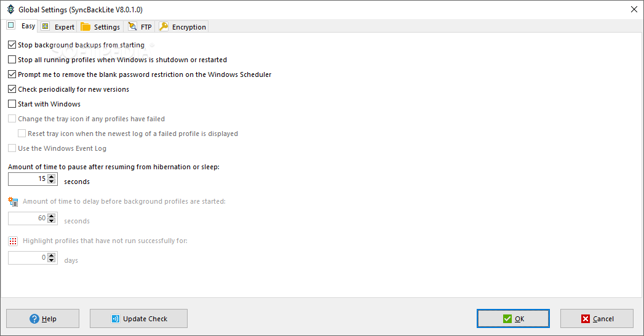Open the Settings tab
The width and height of the screenshot is (644, 336).
(100, 26)
